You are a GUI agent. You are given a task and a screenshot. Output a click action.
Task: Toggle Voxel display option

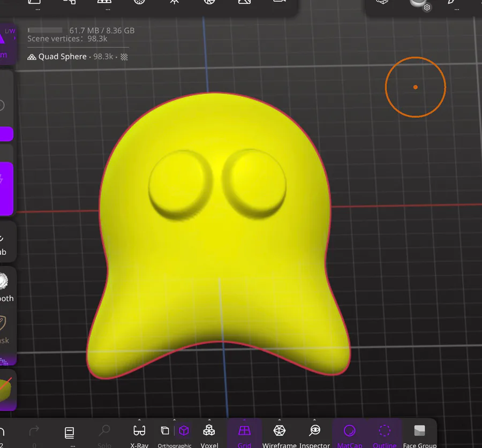[x=209, y=433]
